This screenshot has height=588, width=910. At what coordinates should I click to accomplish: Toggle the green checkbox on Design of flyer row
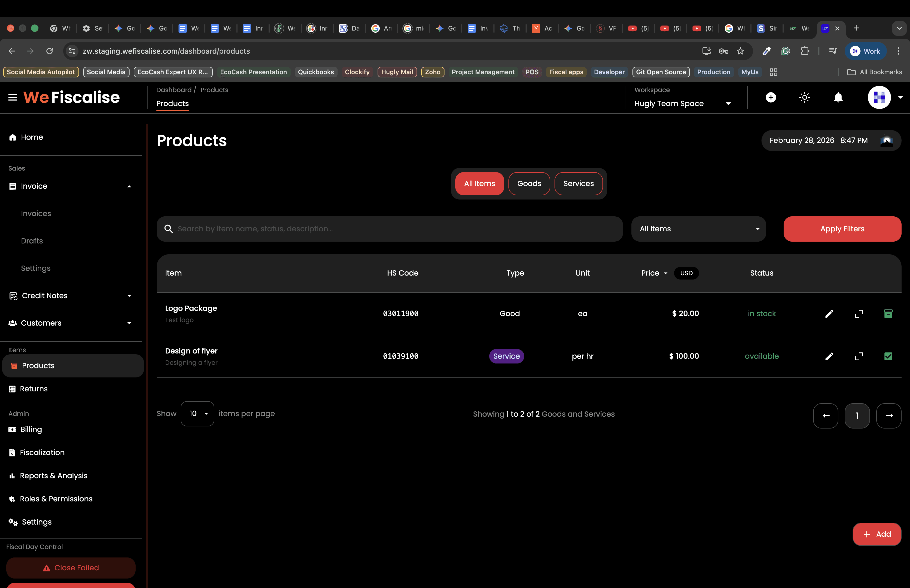pyautogui.click(x=888, y=356)
